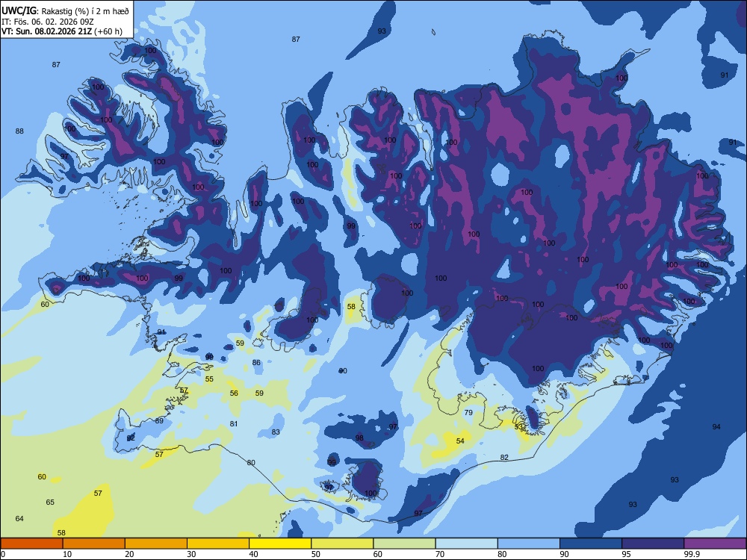This screenshot has width=747, height=560.
Task: Click the 10–20 orange legend swatch
Action: [x=94, y=544]
